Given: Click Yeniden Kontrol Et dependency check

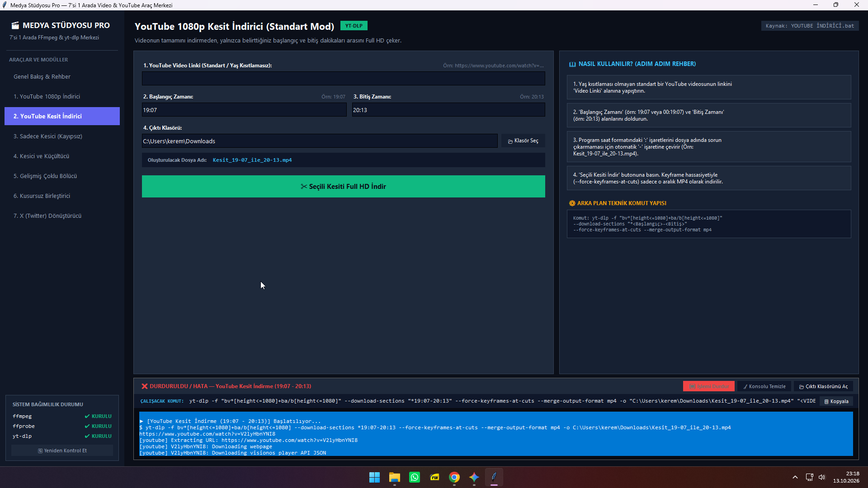Looking at the screenshot, I should tap(62, 450).
